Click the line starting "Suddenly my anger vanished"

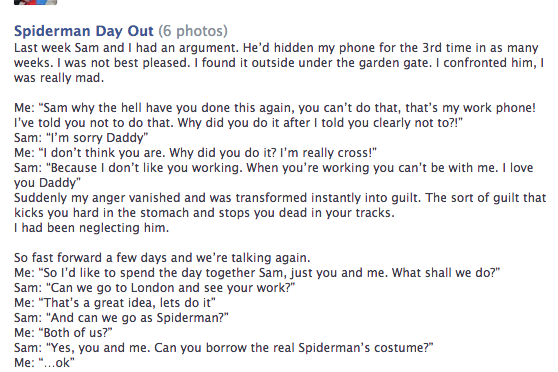280,198
